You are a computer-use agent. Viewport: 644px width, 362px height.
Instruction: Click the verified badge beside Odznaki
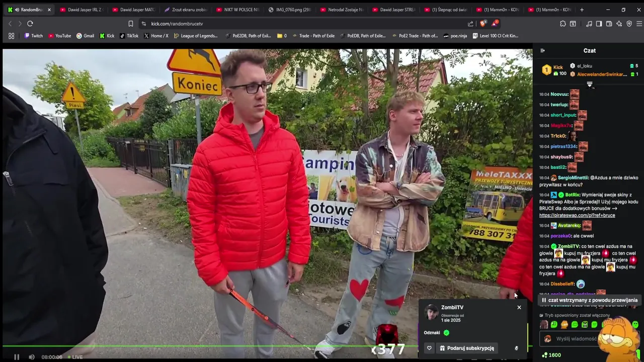pos(446,332)
